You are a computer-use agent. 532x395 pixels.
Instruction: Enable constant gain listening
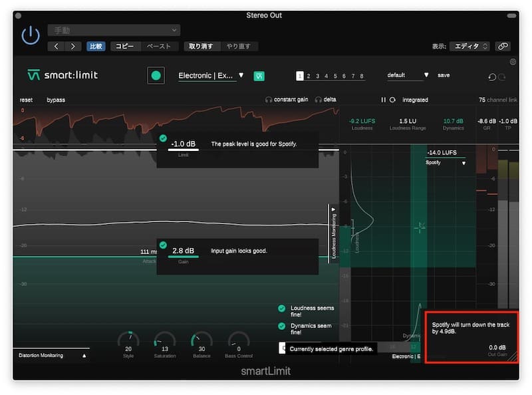287,100
